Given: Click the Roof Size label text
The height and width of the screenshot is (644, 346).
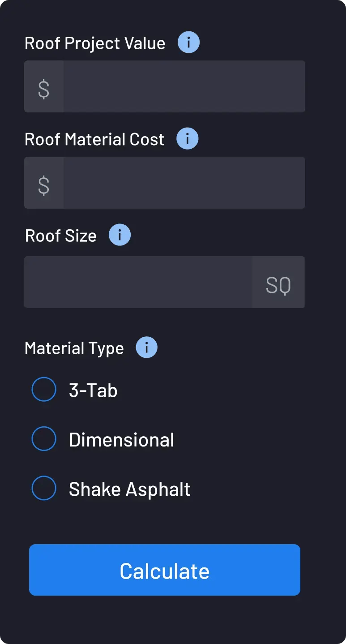Looking at the screenshot, I should pos(61,236).
